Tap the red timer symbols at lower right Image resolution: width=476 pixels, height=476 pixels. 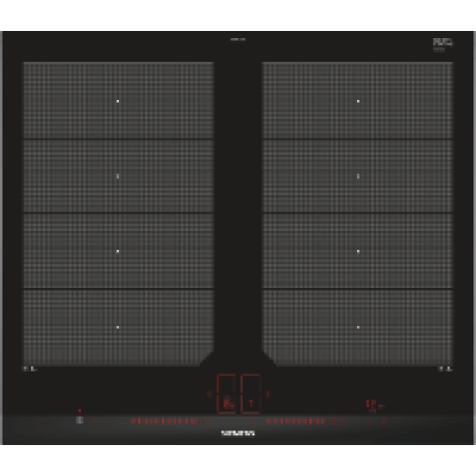375,406
